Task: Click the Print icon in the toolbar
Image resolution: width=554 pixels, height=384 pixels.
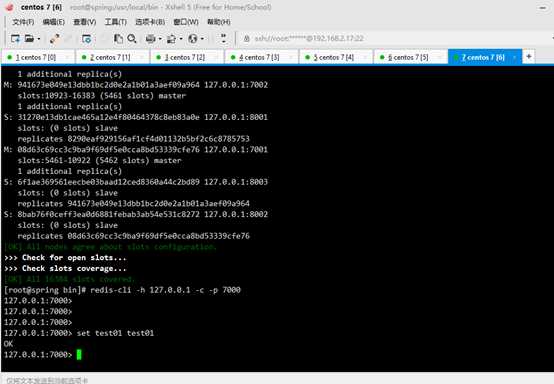Action: coord(151,39)
